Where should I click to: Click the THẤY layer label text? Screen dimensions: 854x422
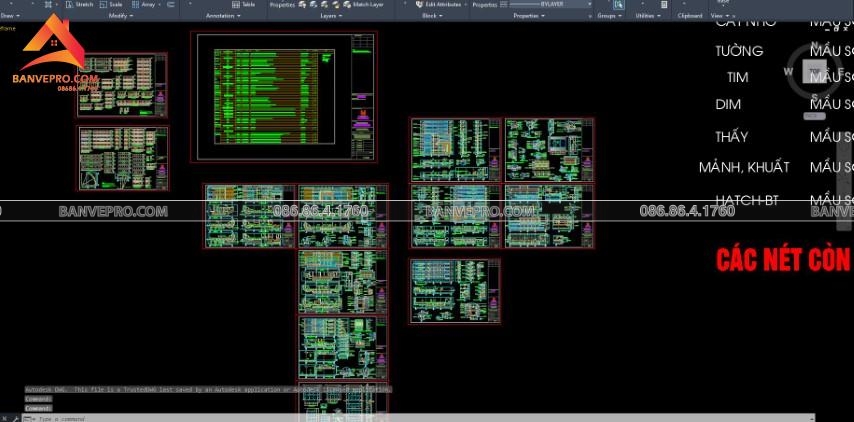732,137
